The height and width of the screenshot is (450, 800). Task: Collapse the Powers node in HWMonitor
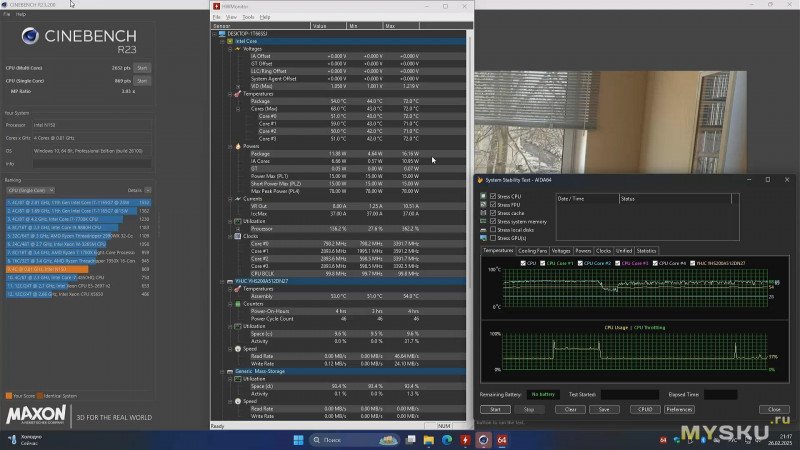(230, 146)
